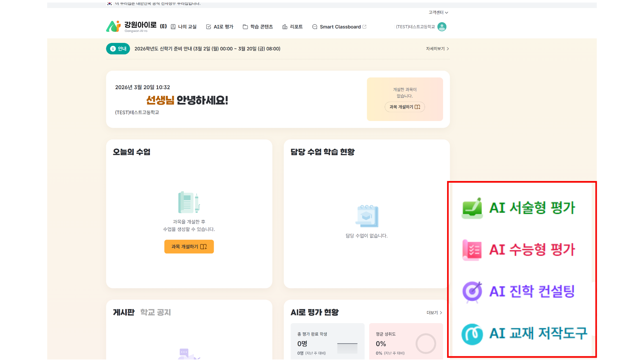Open the AI 수능형 평가 pink icon
The width and height of the screenshot is (644, 362).
tap(472, 250)
